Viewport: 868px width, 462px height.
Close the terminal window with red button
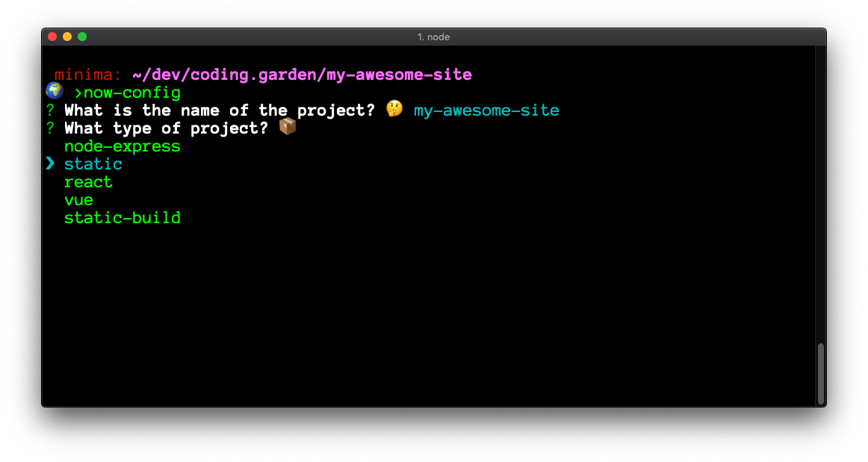click(52, 37)
